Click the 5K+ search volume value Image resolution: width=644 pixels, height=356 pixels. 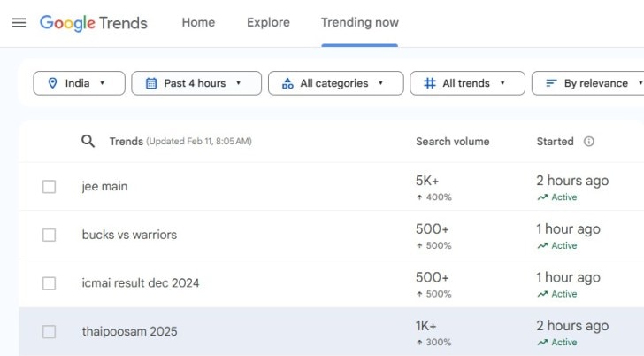(427, 181)
